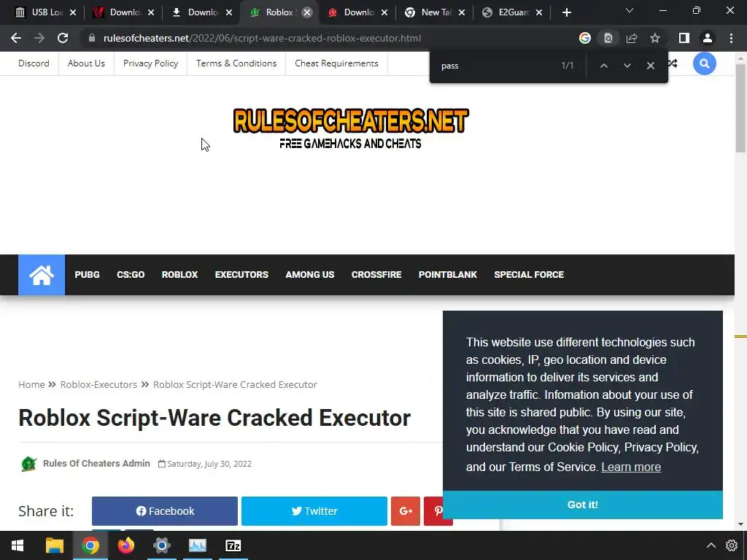
Task: Accept cookies with Got it!
Action: (x=583, y=505)
